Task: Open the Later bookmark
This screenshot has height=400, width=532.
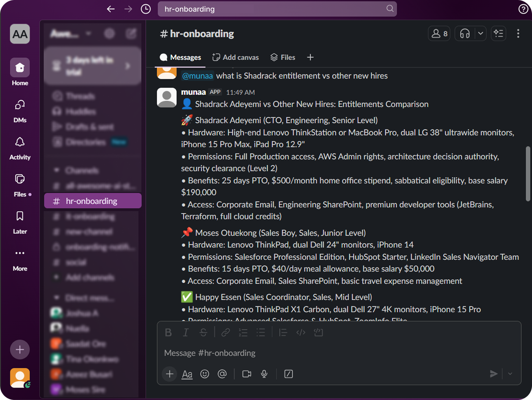Action: click(20, 222)
